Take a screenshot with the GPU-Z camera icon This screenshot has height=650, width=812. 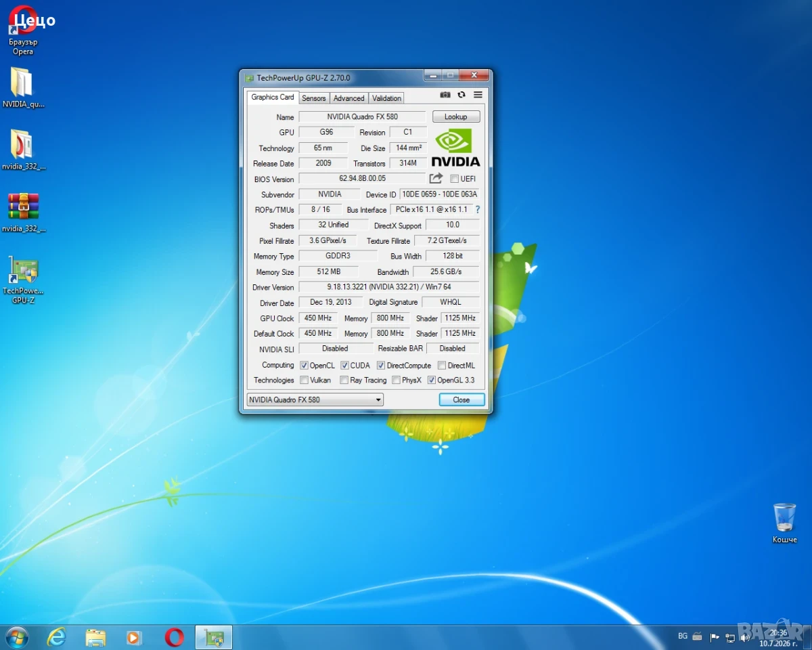point(445,95)
